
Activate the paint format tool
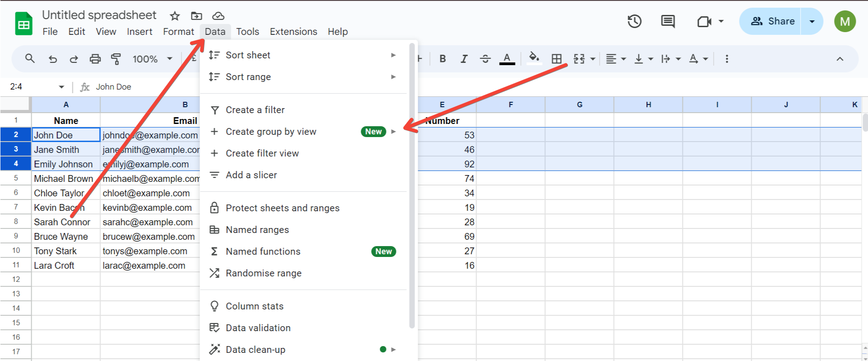[116, 59]
